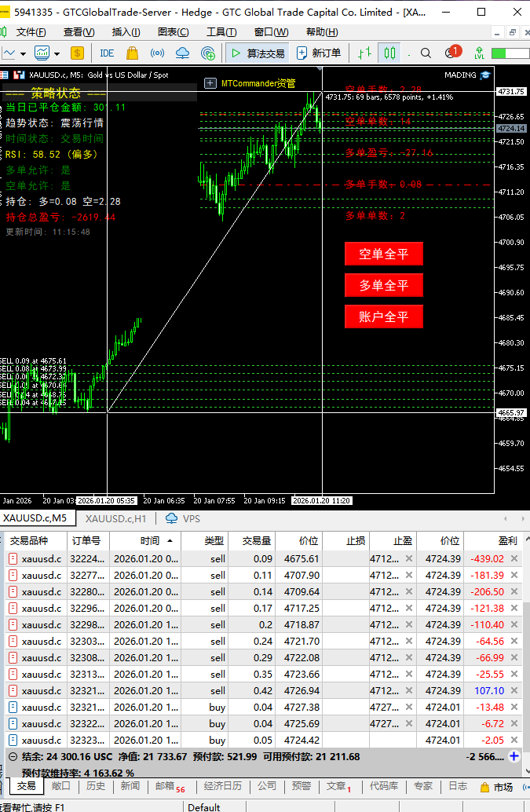Close the 4707.90 sell position
The image size is (530, 812).
(514, 575)
